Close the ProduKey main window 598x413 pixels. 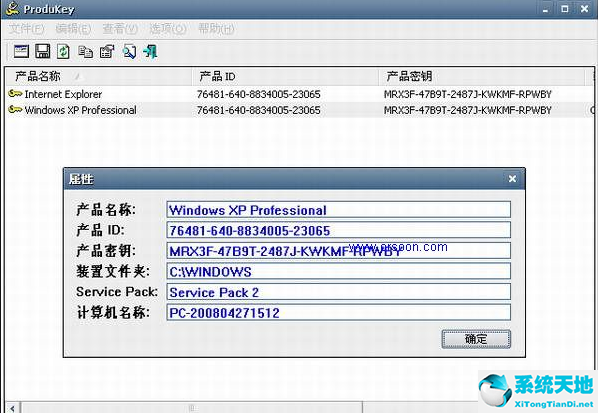pos(584,9)
